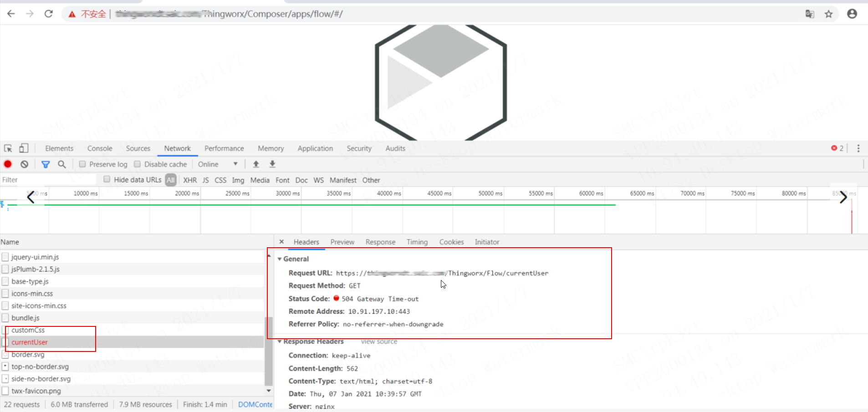Import HAR file using the upload icon
The width and height of the screenshot is (868, 412).
pos(255,164)
